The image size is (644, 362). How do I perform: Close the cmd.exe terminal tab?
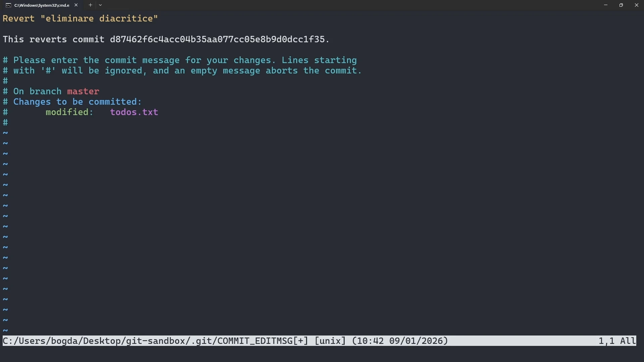point(76,5)
